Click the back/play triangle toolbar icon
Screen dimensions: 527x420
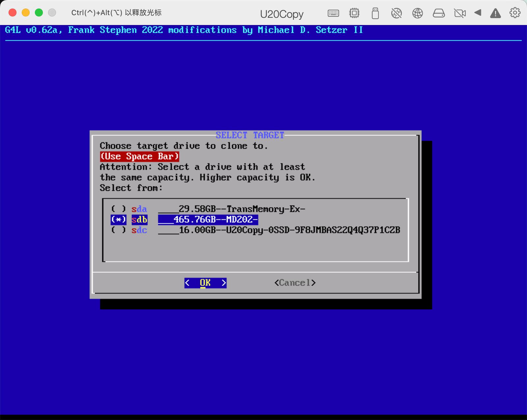coord(478,13)
